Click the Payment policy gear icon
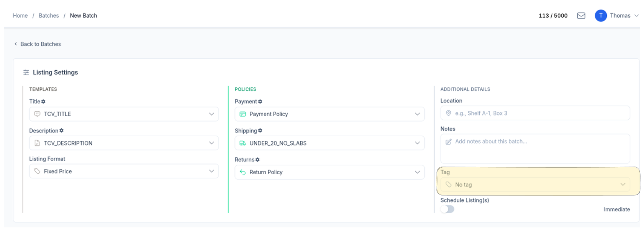The width and height of the screenshot is (644, 231). click(260, 101)
